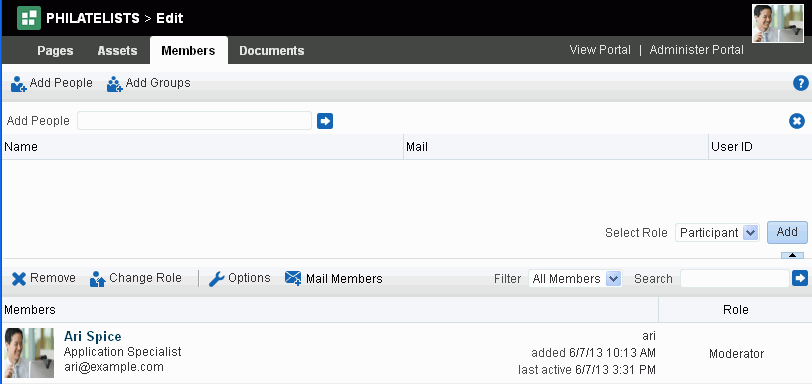This screenshot has height=384, width=812.
Task: Click the PHILATELISTS portal name
Action: pos(93,19)
